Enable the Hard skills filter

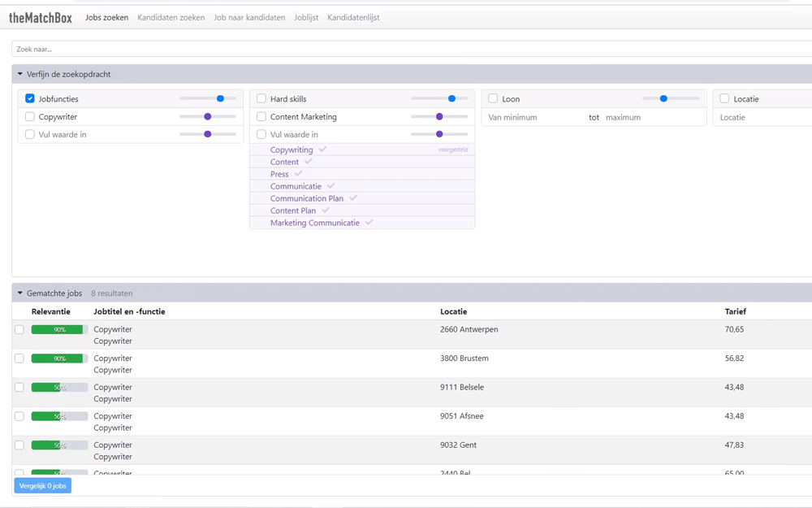click(x=261, y=98)
